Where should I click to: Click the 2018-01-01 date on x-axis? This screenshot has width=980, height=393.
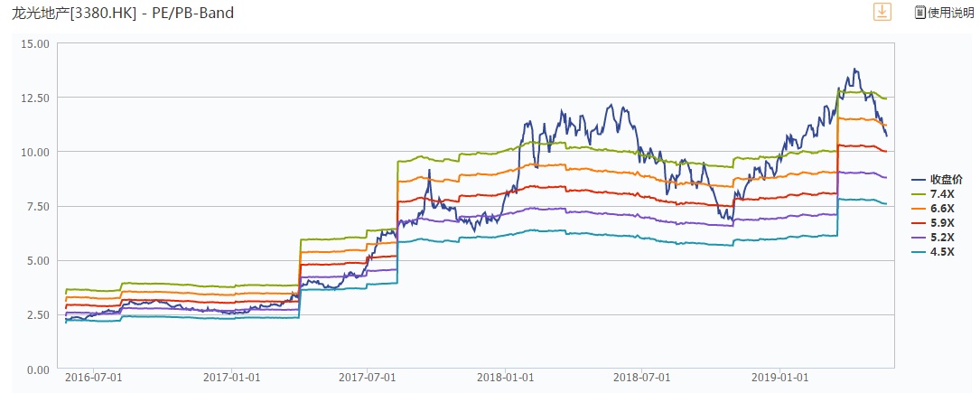coord(506,377)
